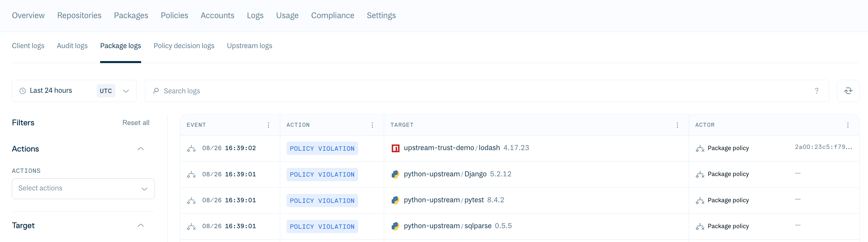Click Reset all filters link
This screenshot has width=868, height=242.
(x=136, y=123)
